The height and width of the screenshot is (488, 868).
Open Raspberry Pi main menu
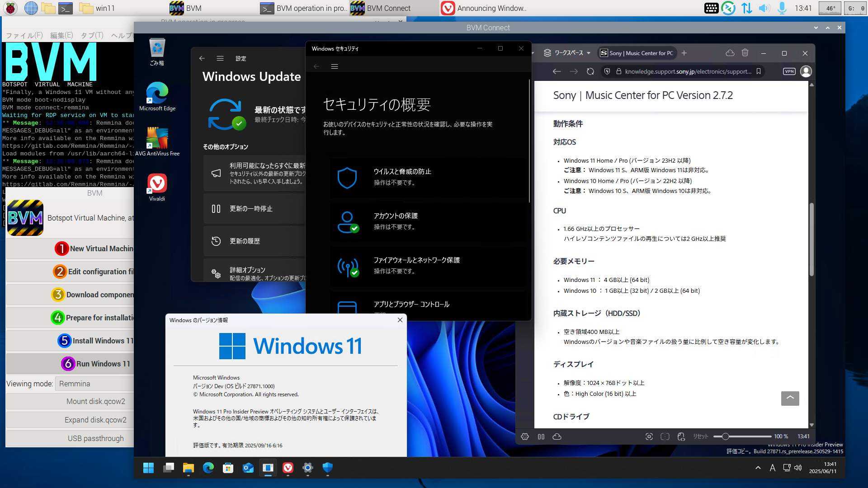click(10, 8)
